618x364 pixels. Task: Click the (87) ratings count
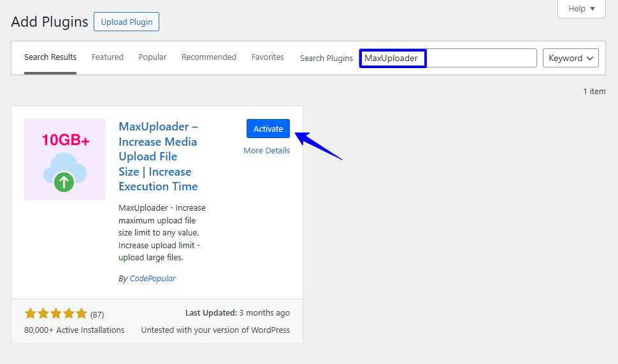97,314
